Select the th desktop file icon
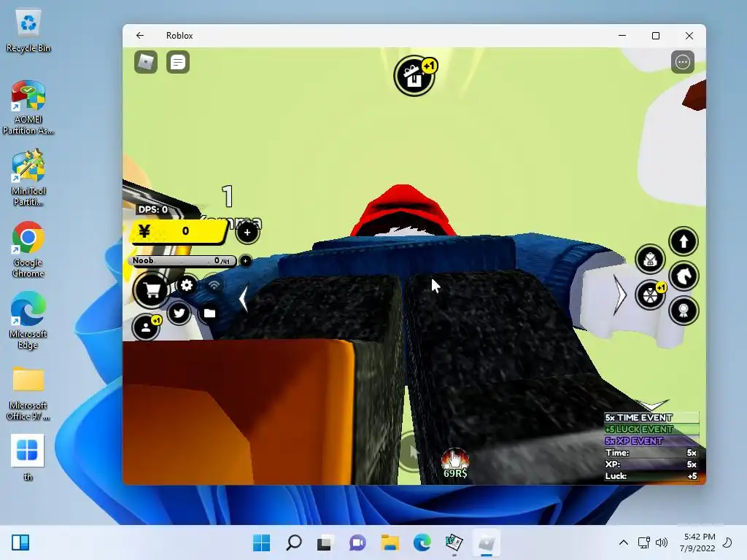747x560 pixels. [28, 458]
